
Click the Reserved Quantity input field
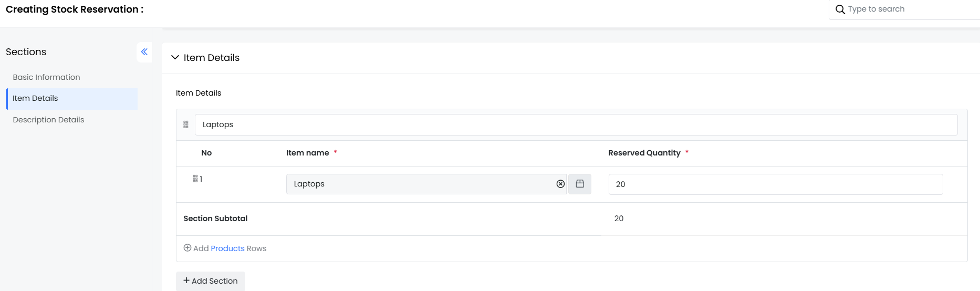point(775,184)
